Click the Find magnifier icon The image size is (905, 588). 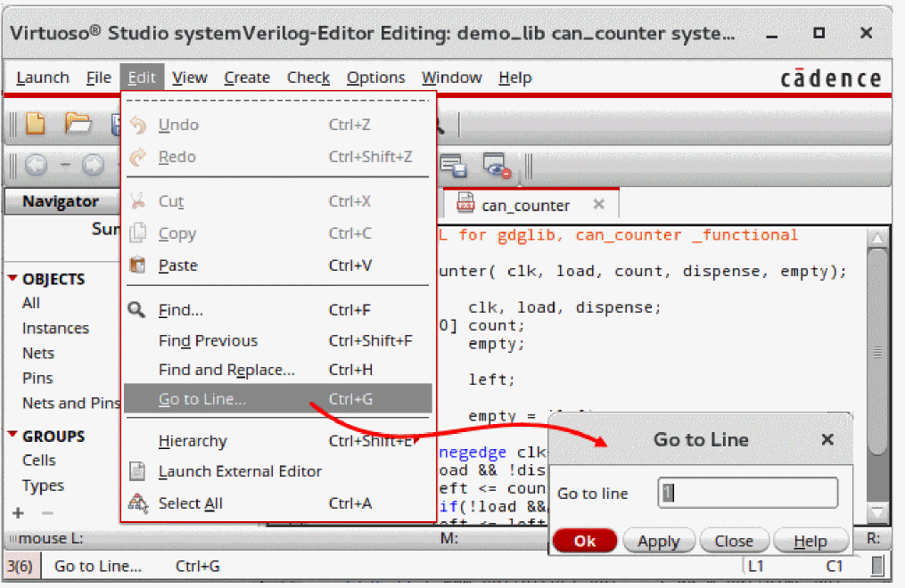pos(136,309)
